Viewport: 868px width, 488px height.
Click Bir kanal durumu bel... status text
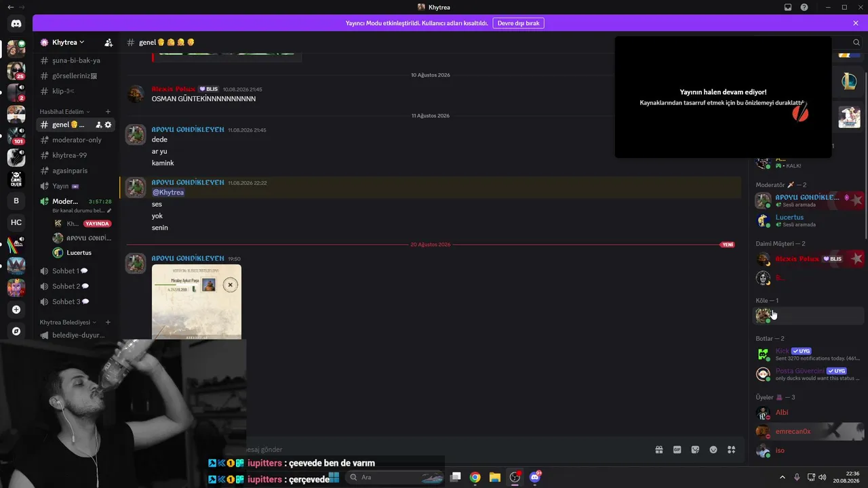tap(79, 211)
